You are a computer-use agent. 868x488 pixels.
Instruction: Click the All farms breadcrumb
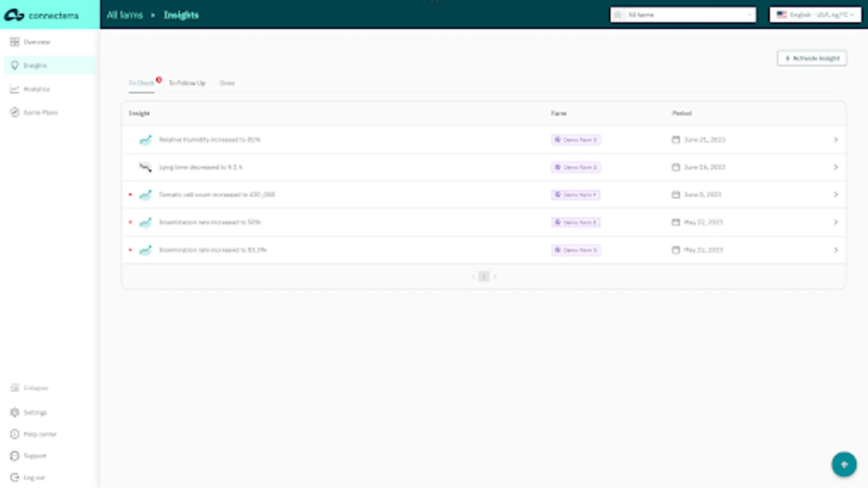[125, 15]
